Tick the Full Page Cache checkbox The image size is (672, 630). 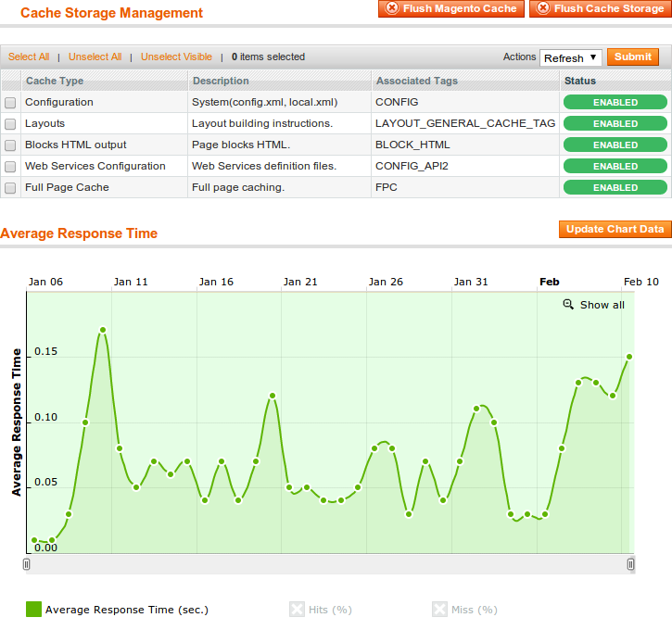click(x=10, y=188)
